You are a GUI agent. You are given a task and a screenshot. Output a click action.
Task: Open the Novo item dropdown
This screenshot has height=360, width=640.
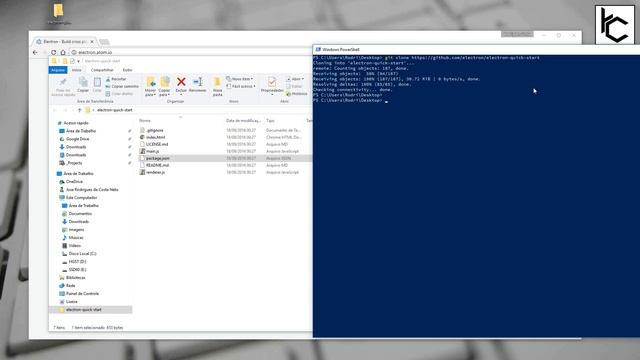pos(240,79)
